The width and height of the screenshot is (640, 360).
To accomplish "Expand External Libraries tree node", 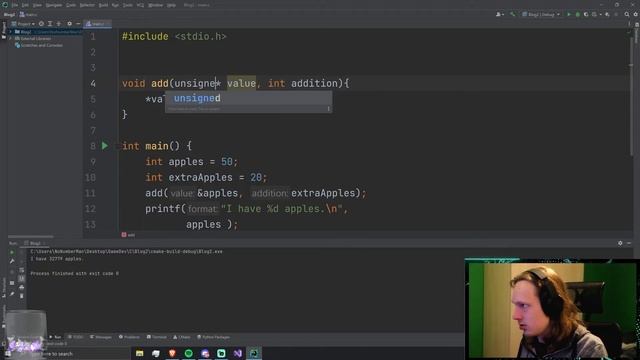I will [x=11, y=38].
